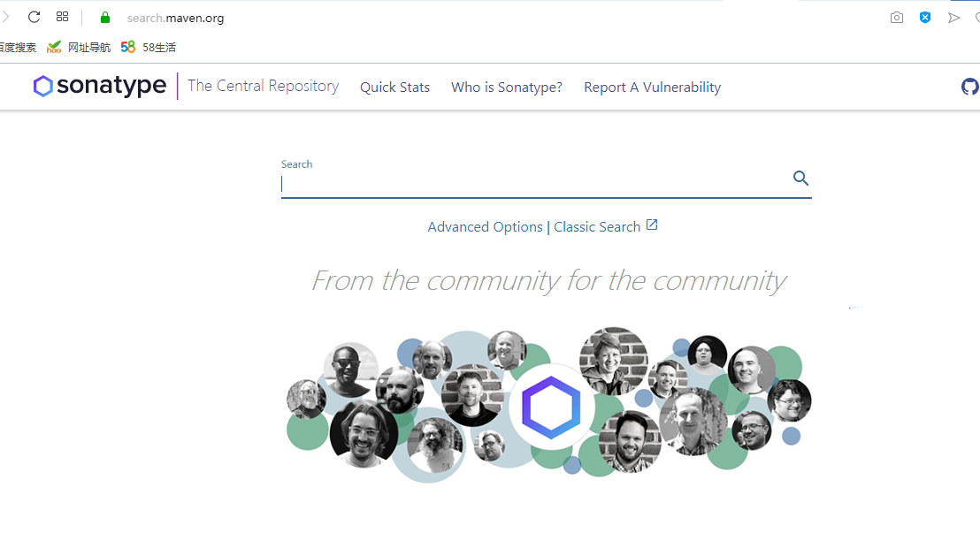
Task: Open the 网址导航 bookmark
Action: pyautogui.click(x=88, y=48)
